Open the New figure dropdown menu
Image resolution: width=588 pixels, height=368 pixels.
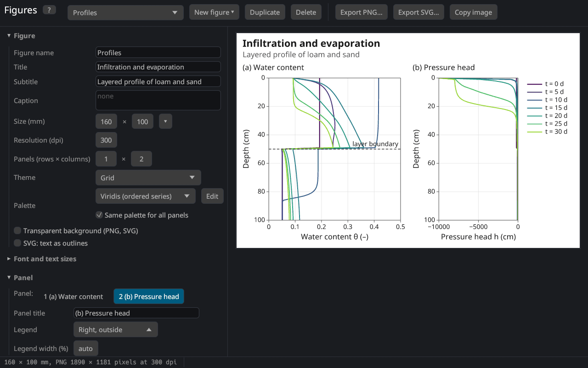[214, 12]
